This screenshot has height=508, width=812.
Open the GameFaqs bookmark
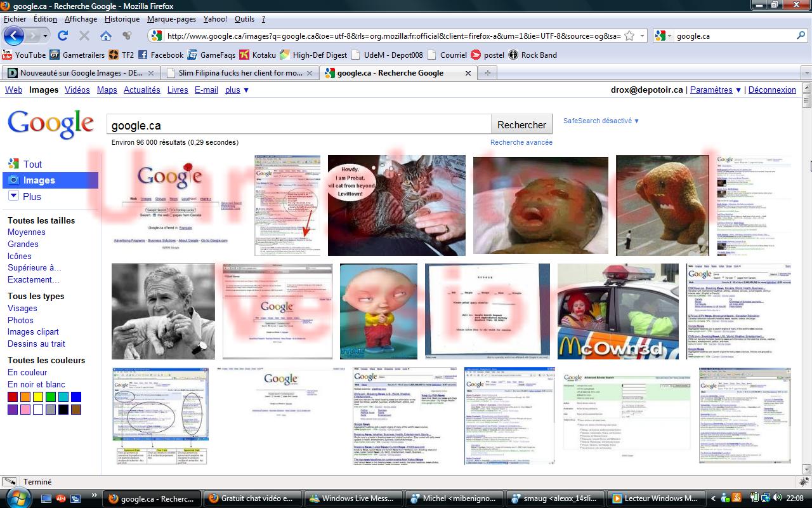coord(211,55)
